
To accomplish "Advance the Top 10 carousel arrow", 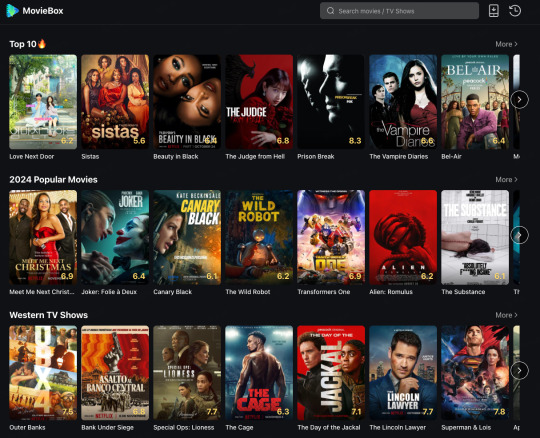I will pyautogui.click(x=519, y=100).
